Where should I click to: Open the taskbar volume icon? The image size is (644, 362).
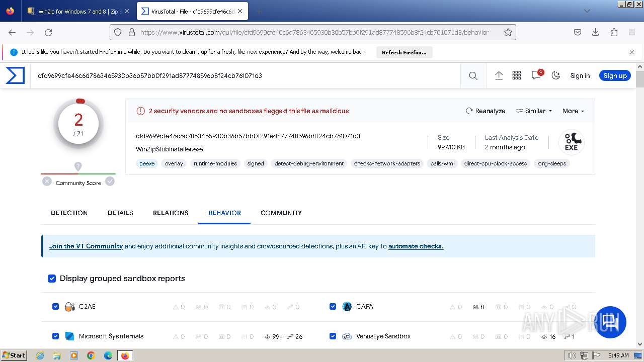click(572, 355)
